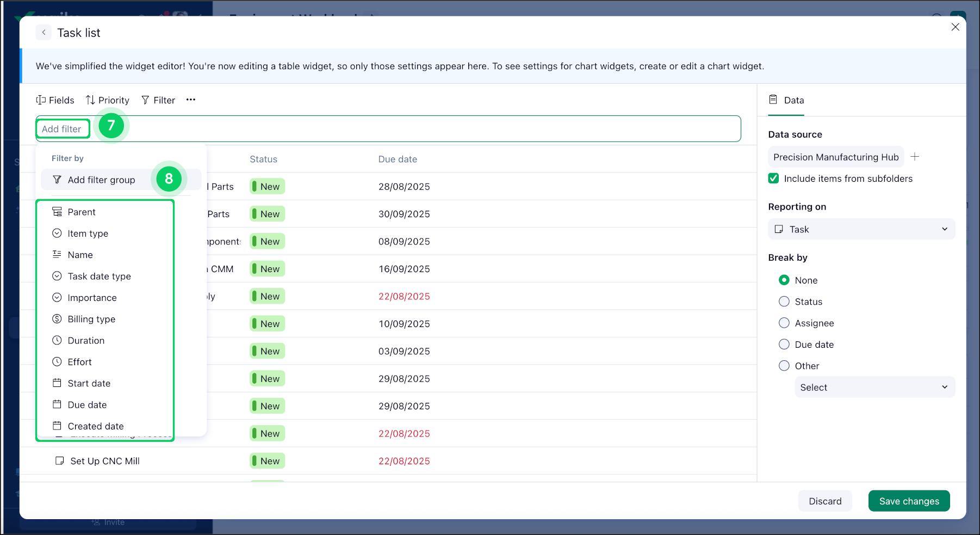Expand the Reporting on Task dropdown
980x535 pixels.
[x=861, y=230]
